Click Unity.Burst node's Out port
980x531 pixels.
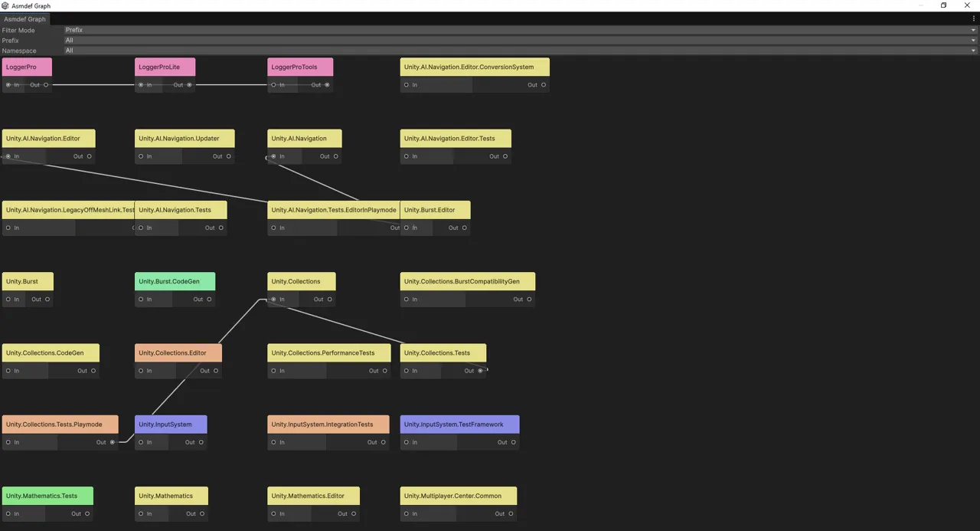47,300
